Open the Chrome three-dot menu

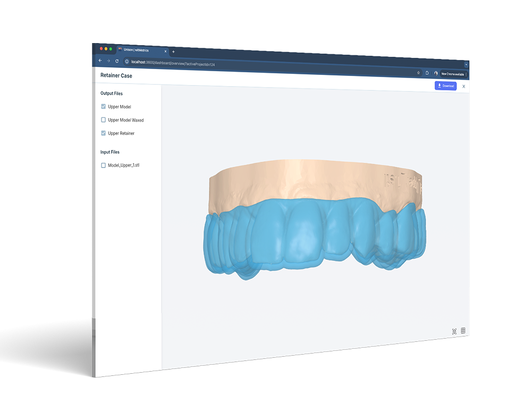pos(466,74)
